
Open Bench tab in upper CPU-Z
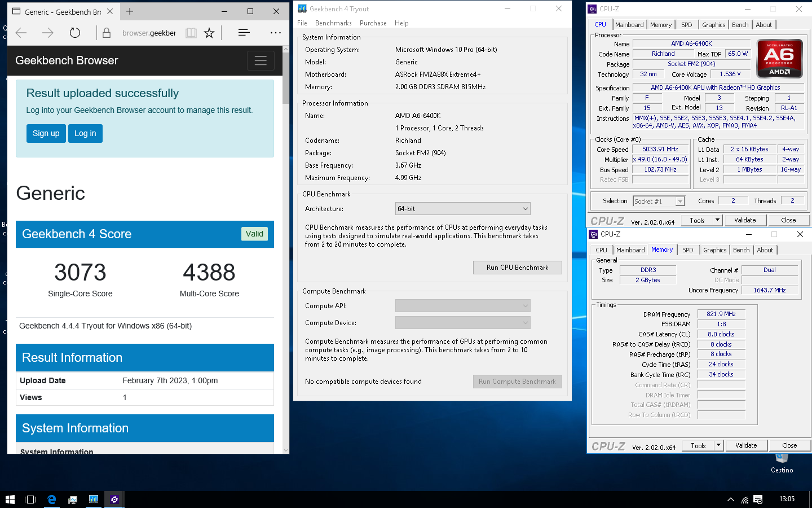click(740, 25)
